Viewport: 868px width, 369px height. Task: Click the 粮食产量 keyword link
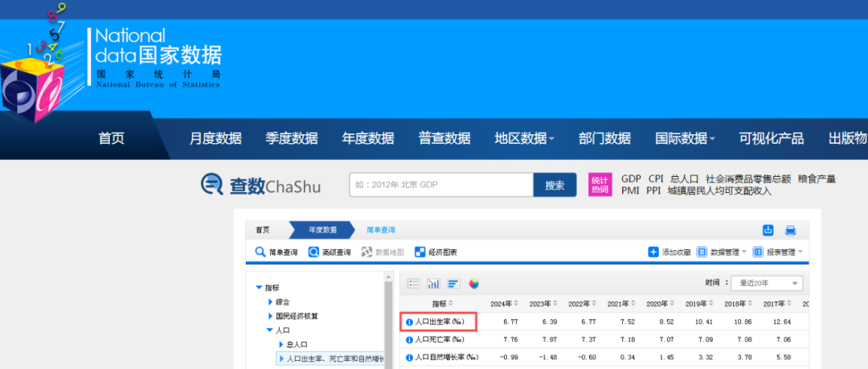pos(817,179)
